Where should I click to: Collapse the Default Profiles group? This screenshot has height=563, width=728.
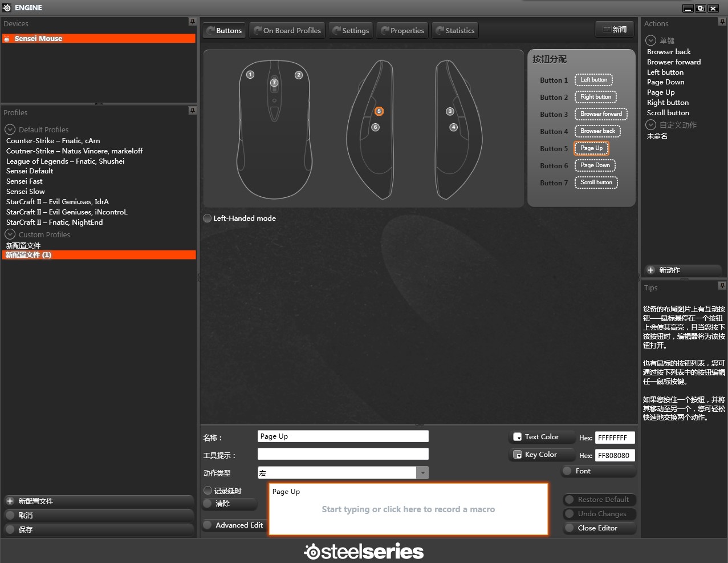(10, 129)
